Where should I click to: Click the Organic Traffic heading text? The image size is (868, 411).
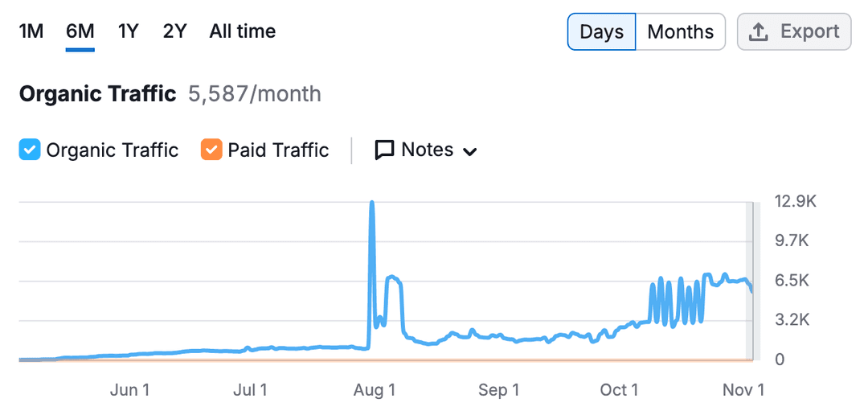click(97, 94)
